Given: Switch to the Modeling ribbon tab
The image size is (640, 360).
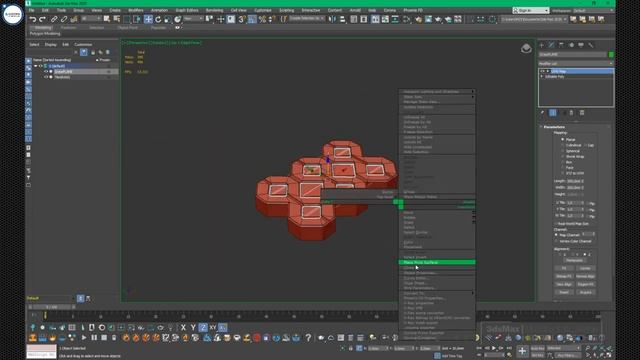Looking at the screenshot, I should tap(43, 28).
